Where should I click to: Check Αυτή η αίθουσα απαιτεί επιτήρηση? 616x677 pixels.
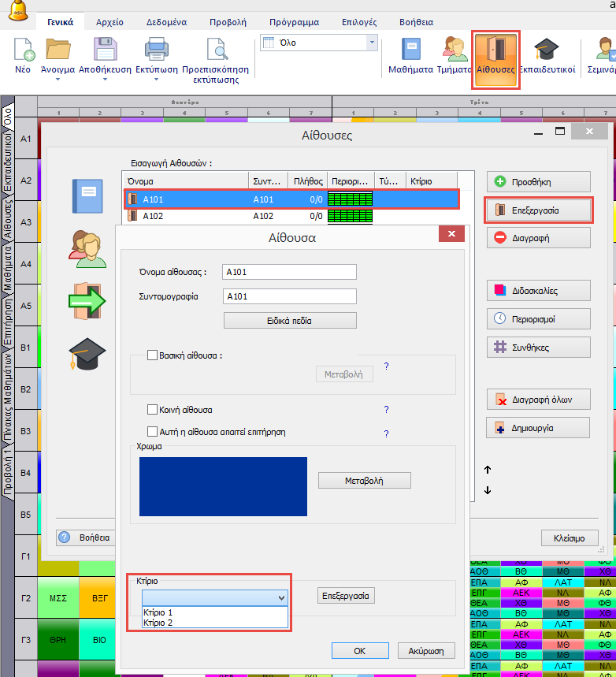click(154, 432)
